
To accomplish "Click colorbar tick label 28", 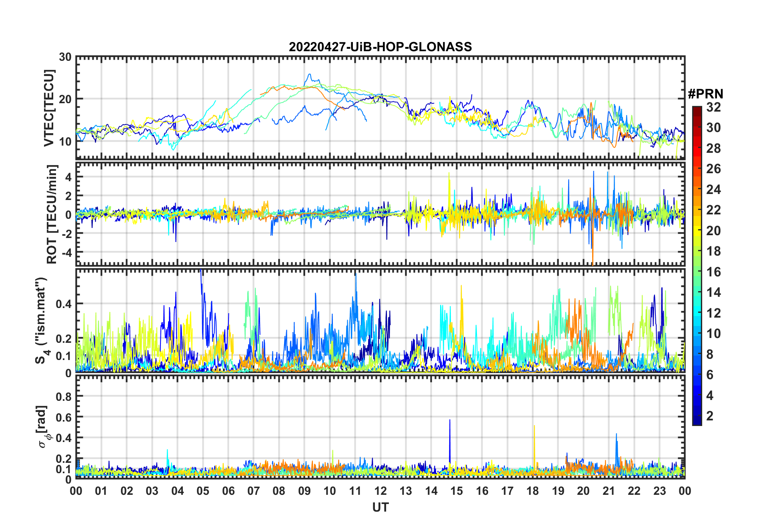I will pyautogui.click(x=713, y=148).
